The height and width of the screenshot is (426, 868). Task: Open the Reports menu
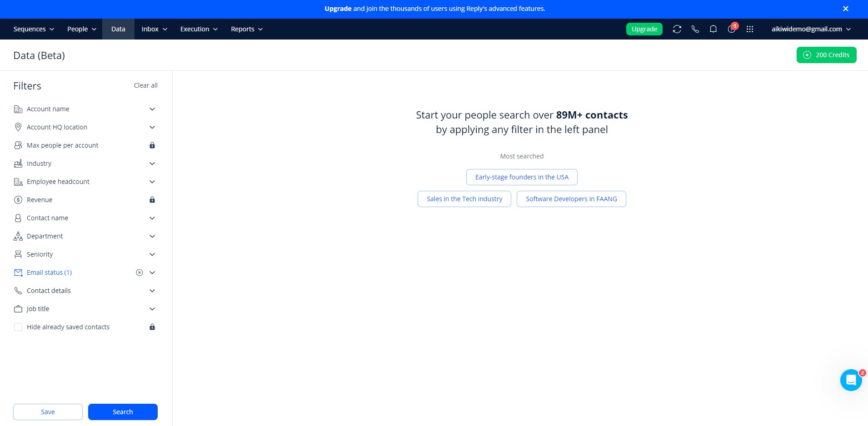pos(247,29)
